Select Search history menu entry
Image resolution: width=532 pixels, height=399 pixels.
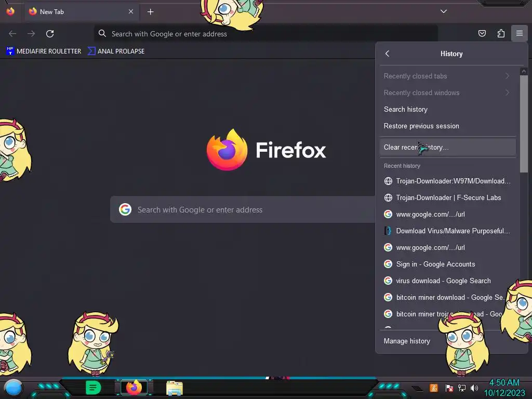[x=447, y=109]
